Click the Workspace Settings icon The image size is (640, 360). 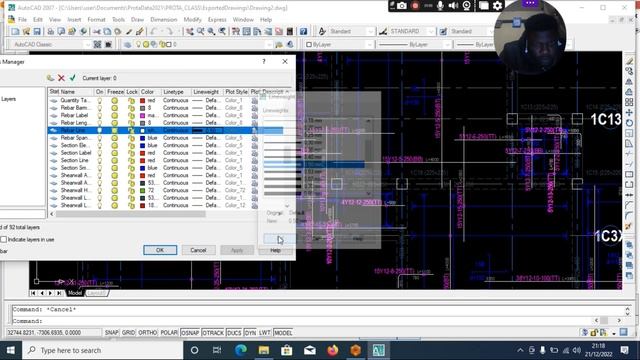[x=97, y=44]
